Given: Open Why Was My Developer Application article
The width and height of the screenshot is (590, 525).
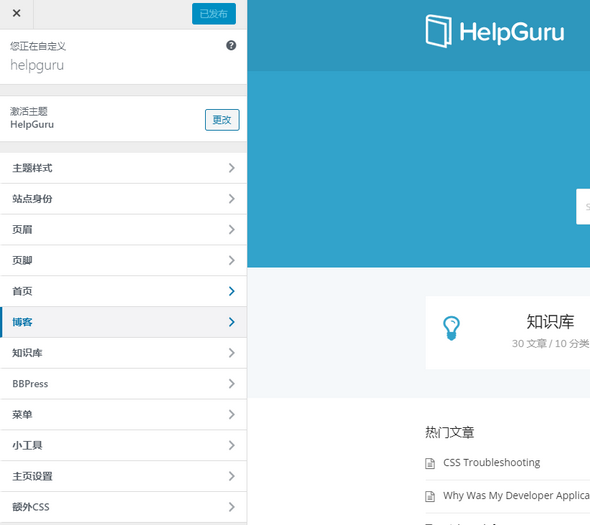Looking at the screenshot, I should pyautogui.click(x=516, y=496).
